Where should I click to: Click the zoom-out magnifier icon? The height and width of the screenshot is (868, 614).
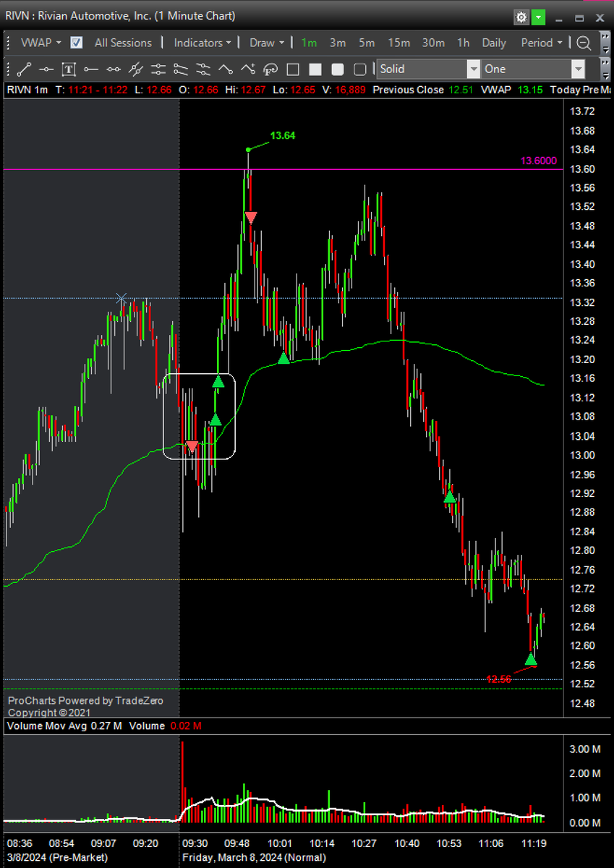pyautogui.click(x=584, y=43)
